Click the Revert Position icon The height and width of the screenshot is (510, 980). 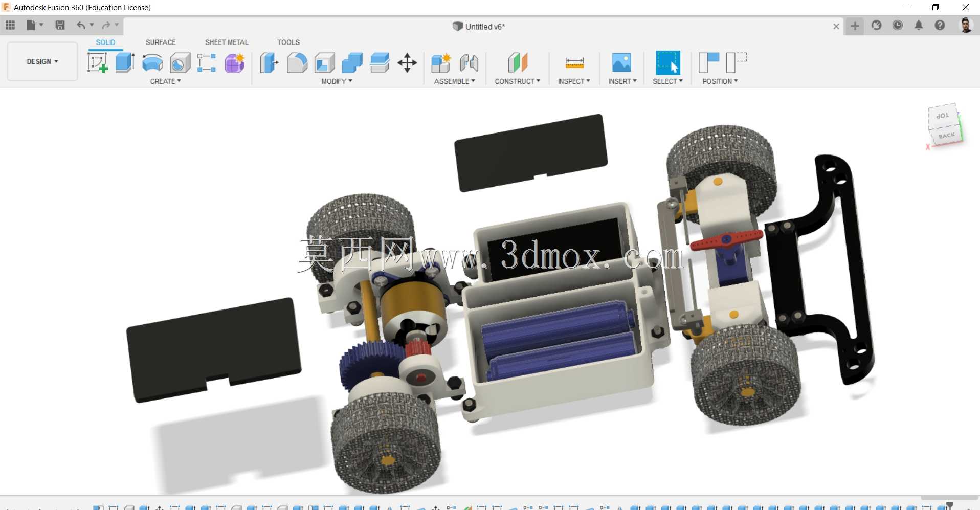coord(737,63)
